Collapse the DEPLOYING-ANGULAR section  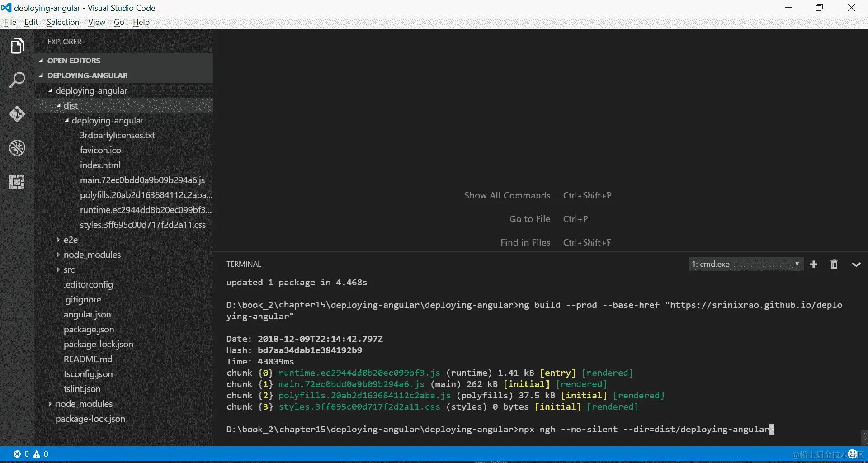coord(41,76)
